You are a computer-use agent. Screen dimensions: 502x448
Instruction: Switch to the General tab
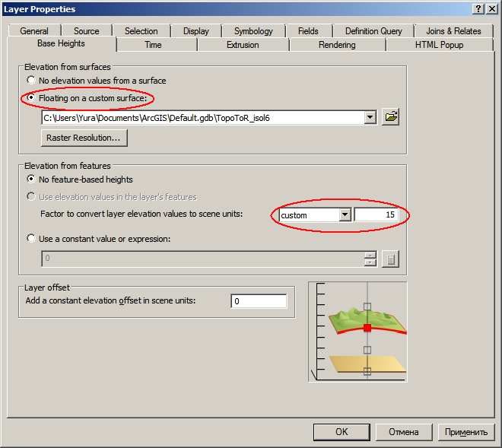click(x=34, y=31)
